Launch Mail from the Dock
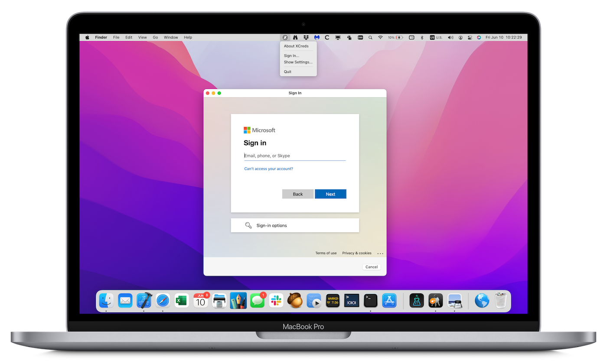 pyautogui.click(x=125, y=300)
